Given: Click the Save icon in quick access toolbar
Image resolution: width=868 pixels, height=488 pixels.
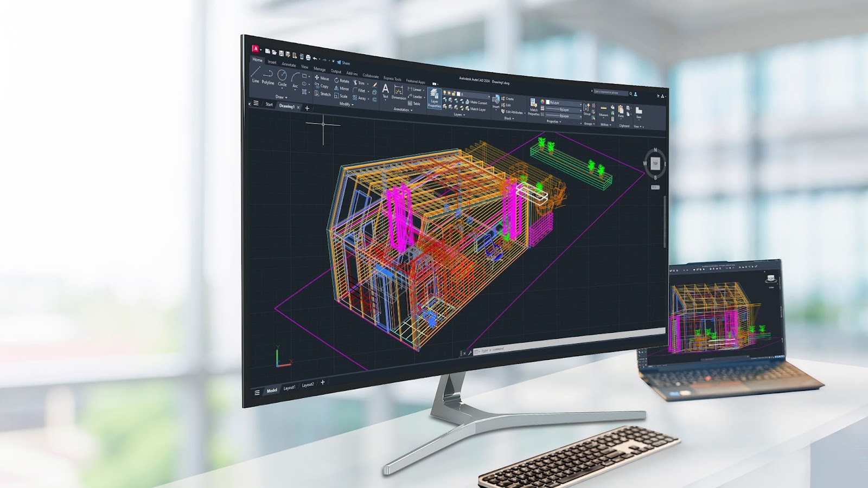Looking at the screenshot, I should (281, 53).
